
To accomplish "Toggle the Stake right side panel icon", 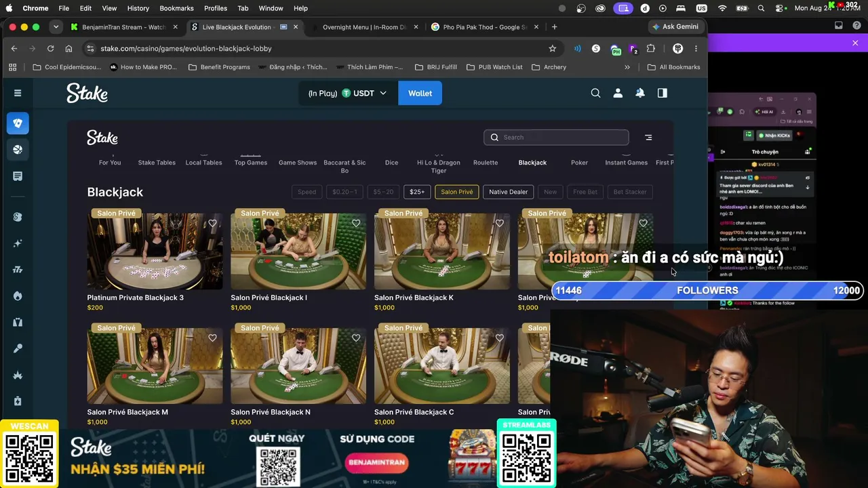I will (x=663, y=93).
